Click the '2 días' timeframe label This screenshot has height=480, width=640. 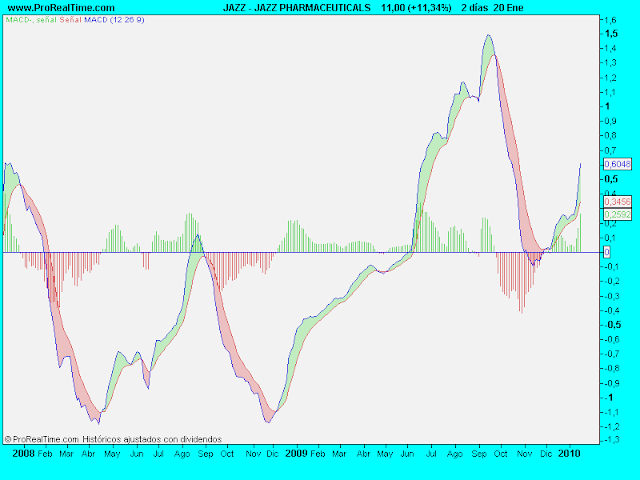click(475, 8)
